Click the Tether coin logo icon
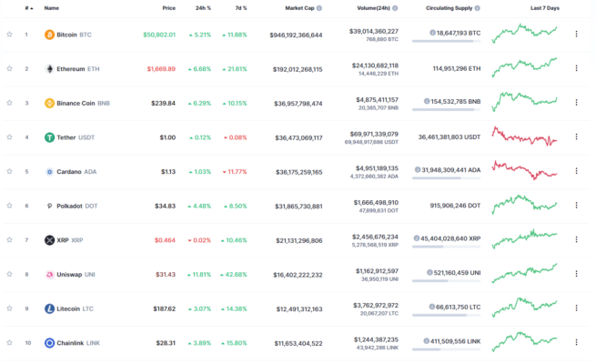Viewport: 596px width, 364px height. (x=49, y=137)
